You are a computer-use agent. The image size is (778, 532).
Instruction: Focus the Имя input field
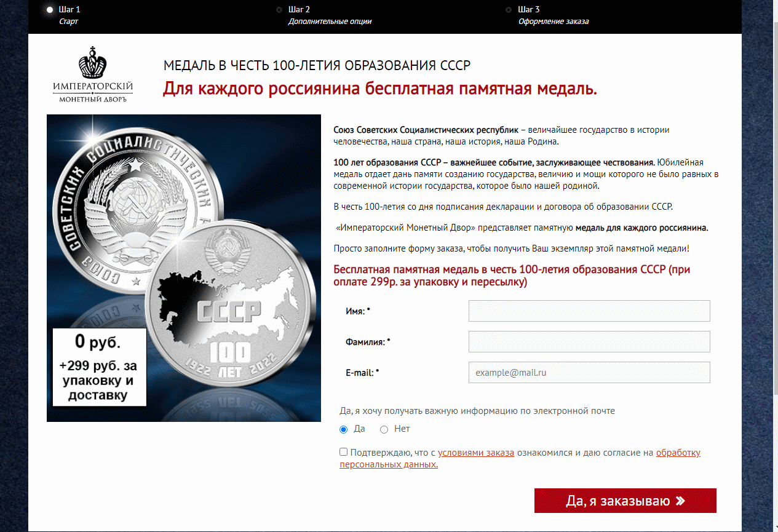click(589, 311)
